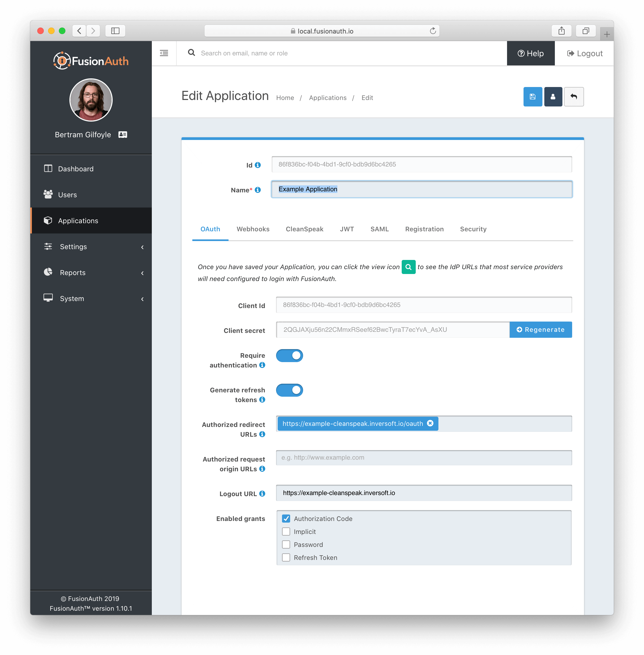Click the blue save application icon
Viewport: 644px width, 655px height.
(x=532, y=97)
